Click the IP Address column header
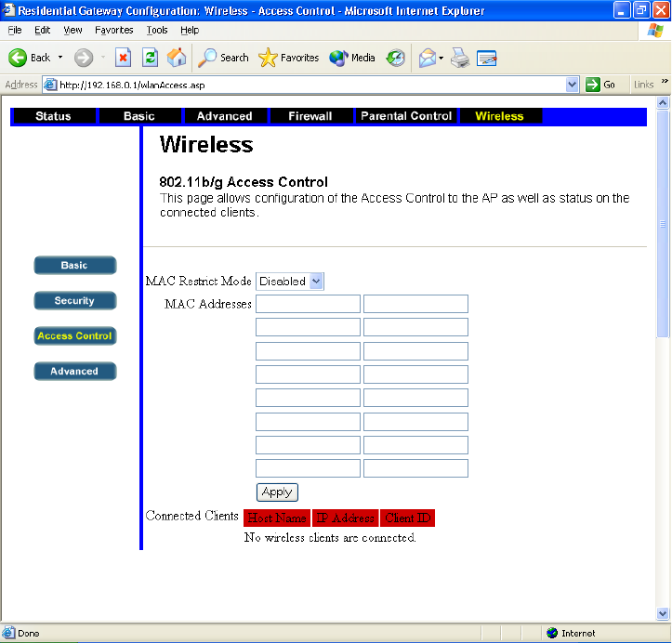The width and height of the screenshot is (672, 643). tap(346, 518)
